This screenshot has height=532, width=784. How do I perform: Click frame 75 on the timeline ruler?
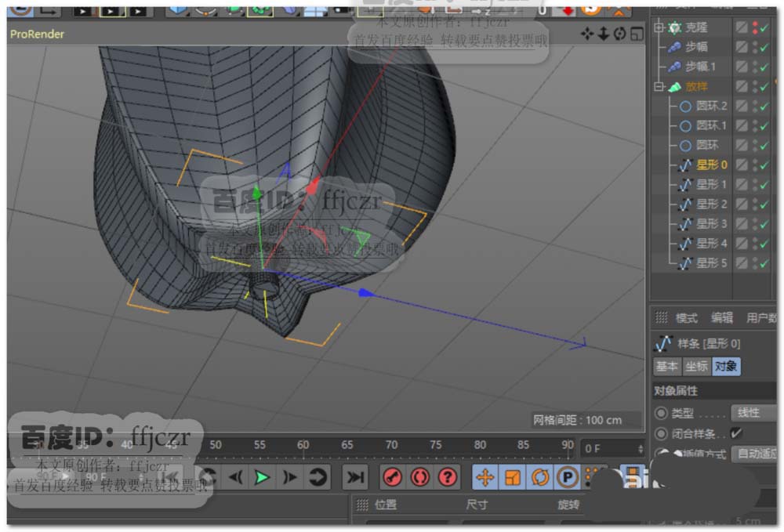click(435, 444)
